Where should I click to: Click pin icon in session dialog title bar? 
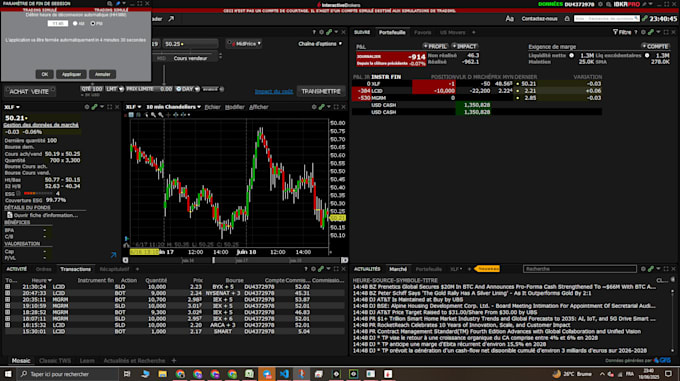tap(118, 3)
